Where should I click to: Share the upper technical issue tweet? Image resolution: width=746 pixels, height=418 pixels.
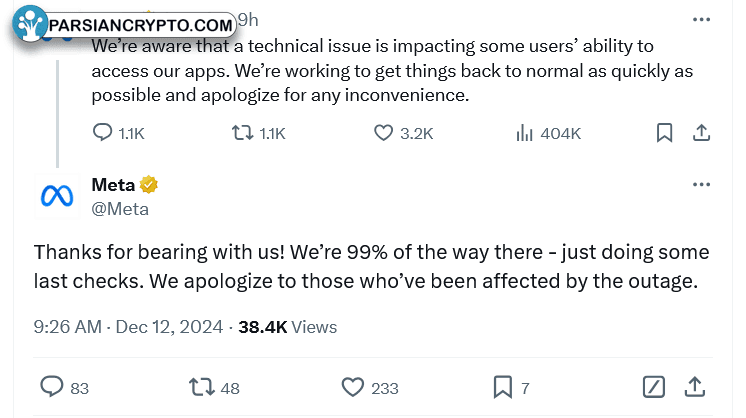point(701,133)
